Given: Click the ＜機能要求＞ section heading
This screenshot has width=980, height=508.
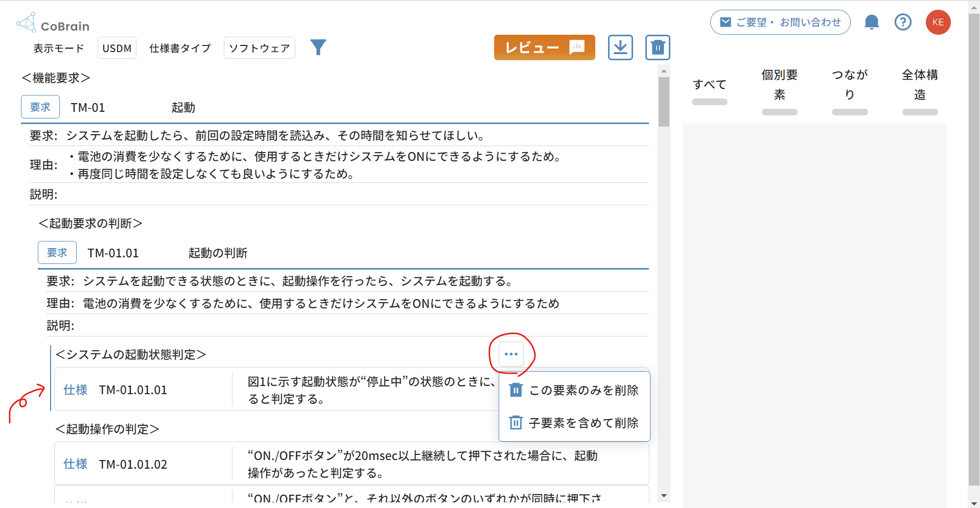Looking at the screenshot, I should click(x=56, y=78).
